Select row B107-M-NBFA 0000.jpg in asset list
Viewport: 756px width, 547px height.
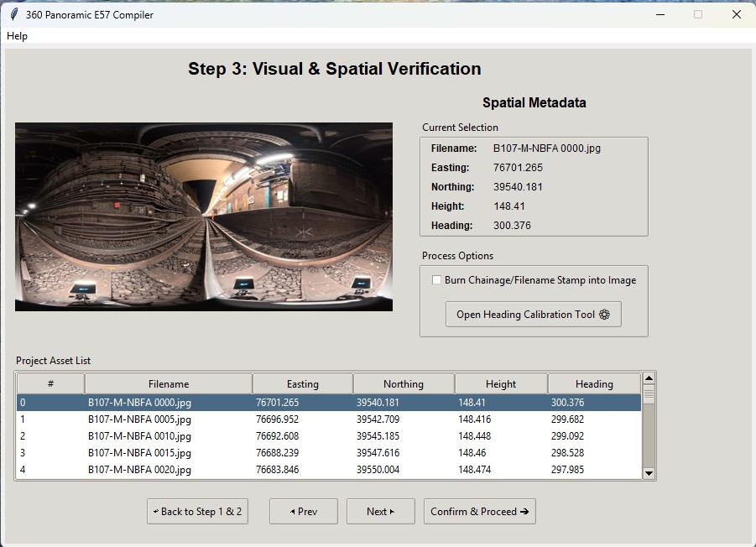pos(329,403)
